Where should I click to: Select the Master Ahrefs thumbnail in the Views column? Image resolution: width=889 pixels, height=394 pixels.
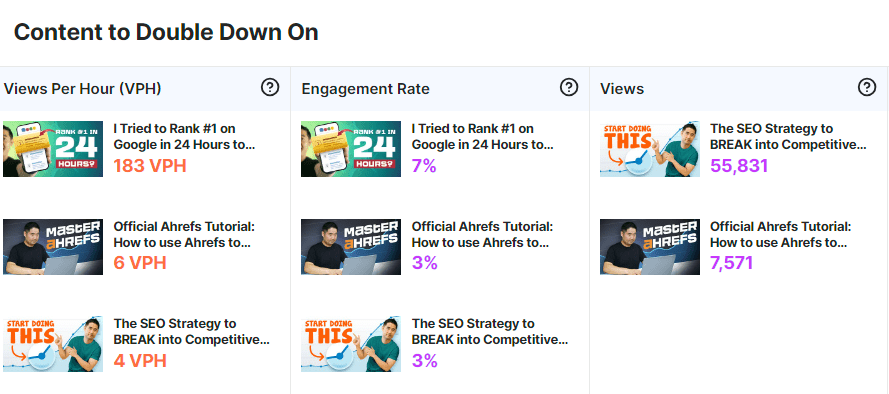(650, 247)
